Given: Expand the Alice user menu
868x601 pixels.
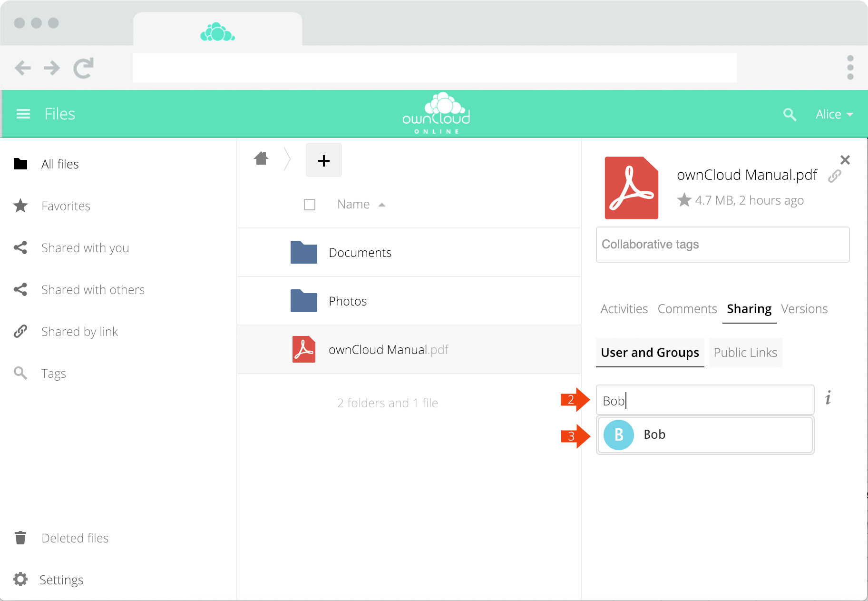Looking at the screenshot, I should tap(834, 114).
